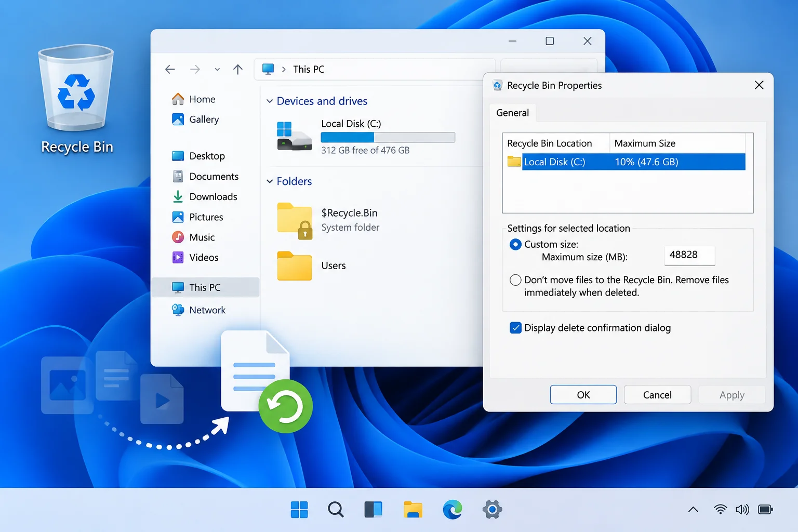The height and width of the screenshot is (532, 798).
Task: Click the forward navigation arrow in Explorer
Action: [x=195, y=70]
